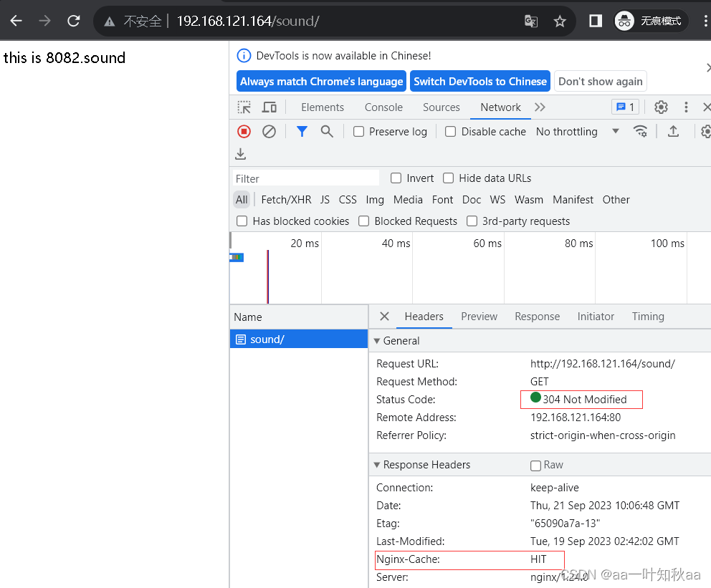This screenshot has width=711, height=588.
Task: Click the inspect element picker icon
Action: tap(244, 107)
